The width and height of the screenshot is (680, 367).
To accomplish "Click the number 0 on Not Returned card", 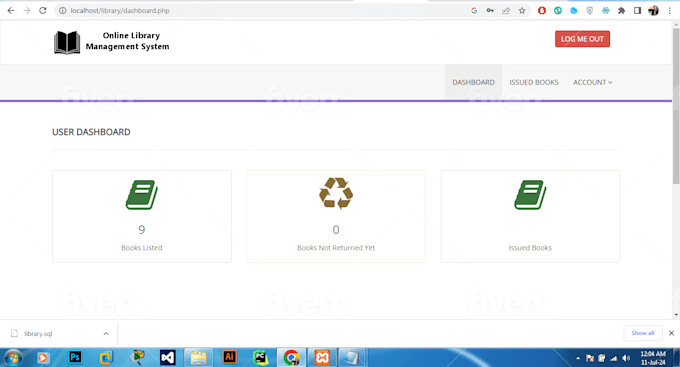I will 336,229.
